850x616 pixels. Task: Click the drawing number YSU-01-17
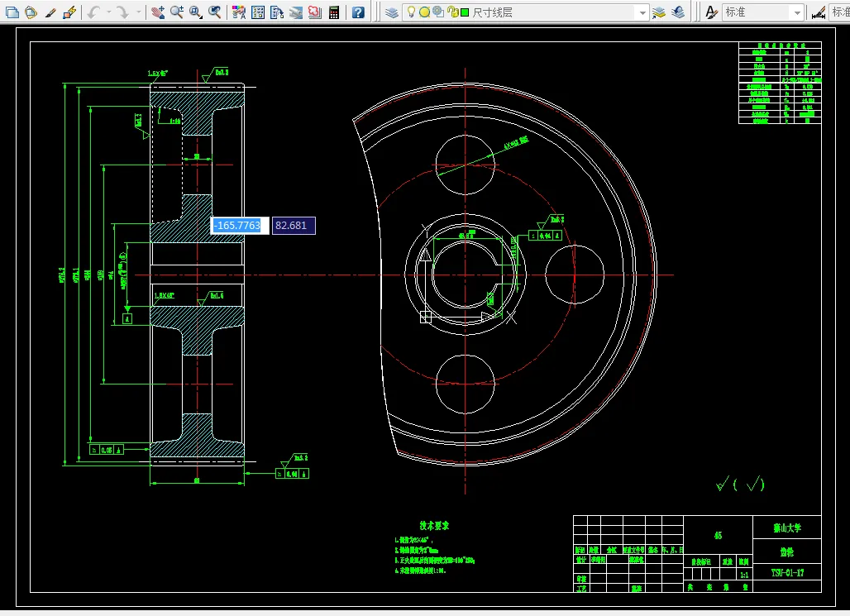coord(787,573)
